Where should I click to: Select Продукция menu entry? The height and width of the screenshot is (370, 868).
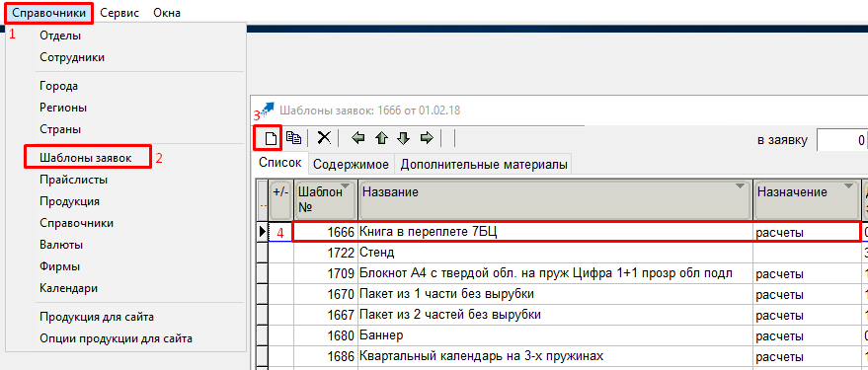click(x=70, y=201)
